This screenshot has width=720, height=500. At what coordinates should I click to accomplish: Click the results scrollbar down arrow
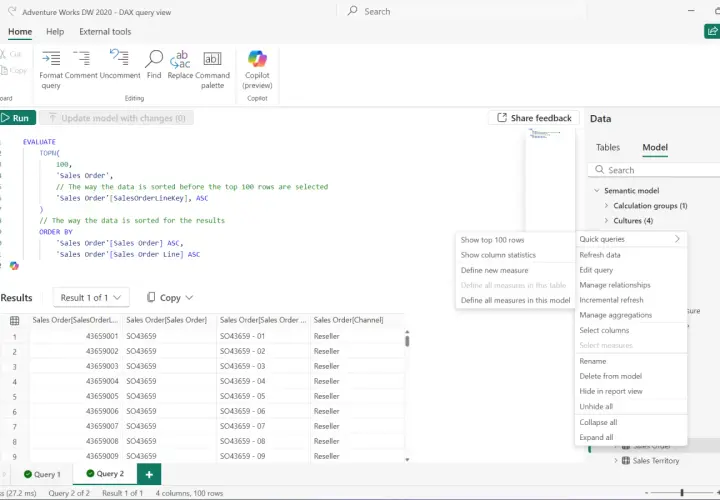[407, 459]
